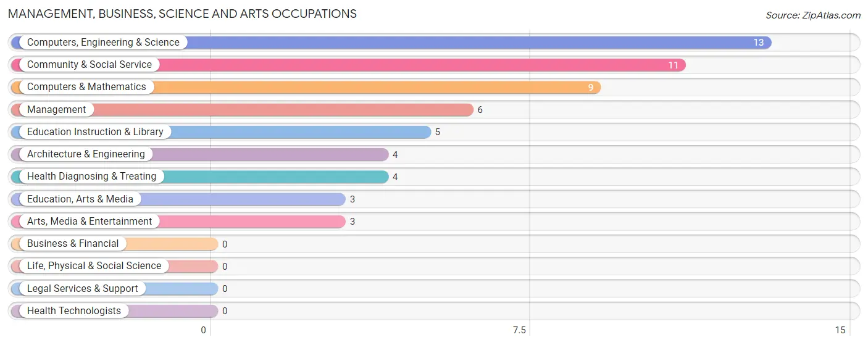Click value 13 on the blue bar
The height and width of the screenshot is (345, 868).
click(758, 43)
